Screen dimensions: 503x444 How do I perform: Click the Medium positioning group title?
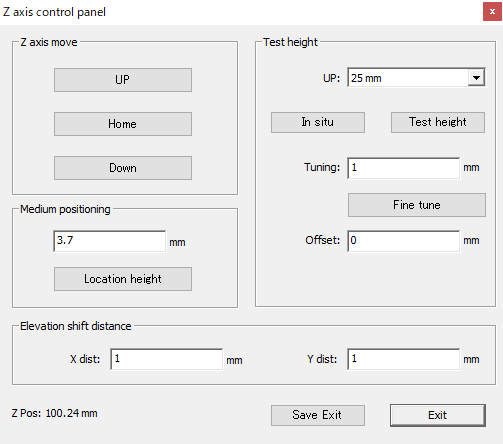(x=65, y=209)
